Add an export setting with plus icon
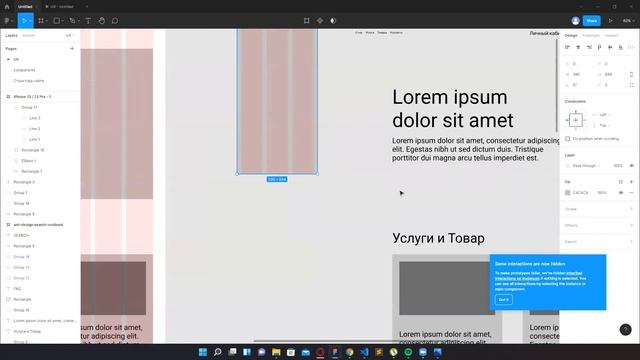Image resolution: width=640 pixels, height=360 pixels. [631, 242]
